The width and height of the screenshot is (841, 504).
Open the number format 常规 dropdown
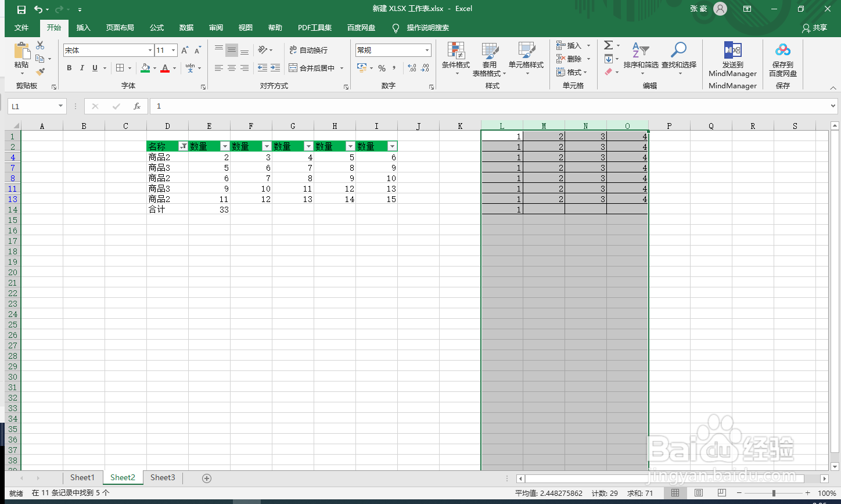click(x=427, y=51)
